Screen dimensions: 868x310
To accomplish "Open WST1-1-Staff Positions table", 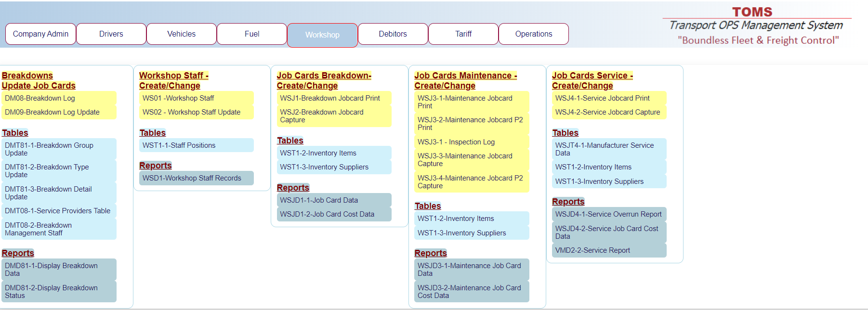I will pos(179,145).
